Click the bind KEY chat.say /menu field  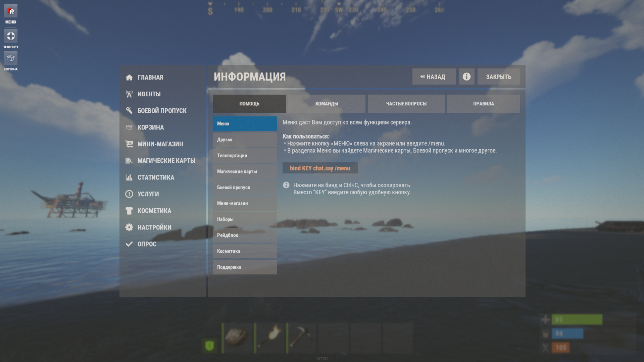(320, 168)
